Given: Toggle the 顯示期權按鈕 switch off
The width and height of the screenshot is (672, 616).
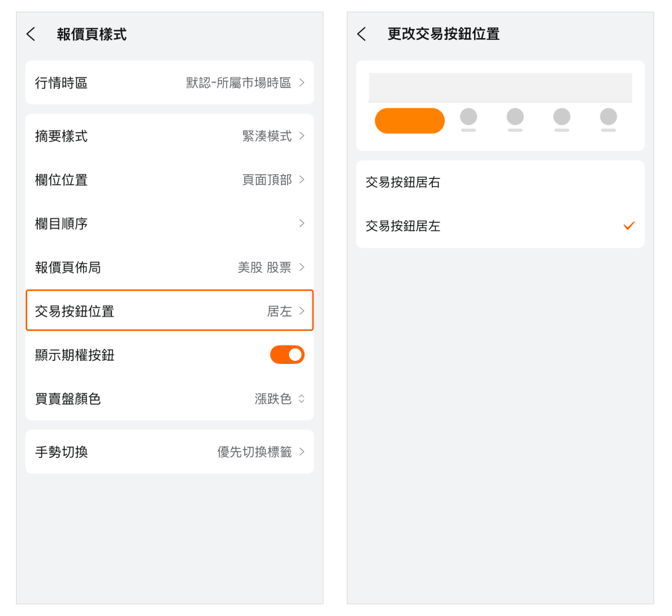Looking at the screenshot, I should (x=287, y=355).
